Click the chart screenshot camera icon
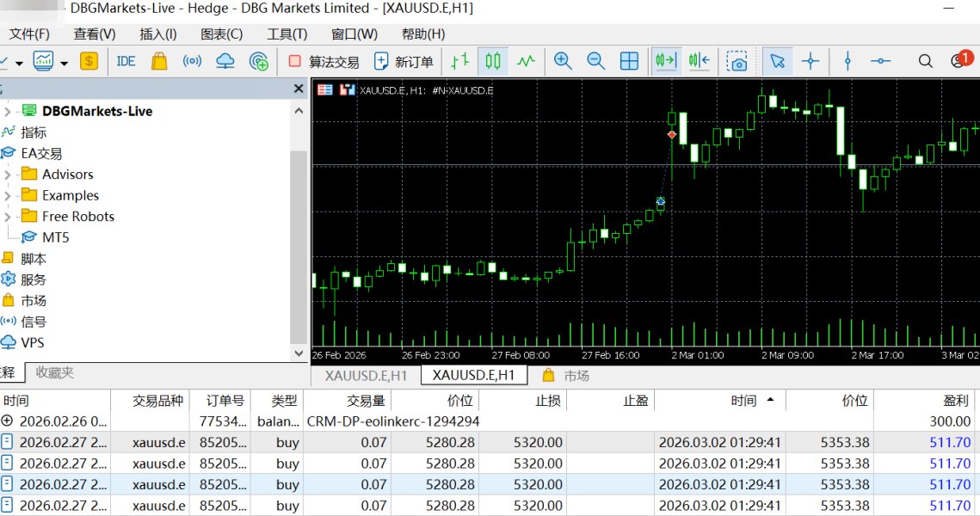Screen dimensions: 980x516 point(737,61)
